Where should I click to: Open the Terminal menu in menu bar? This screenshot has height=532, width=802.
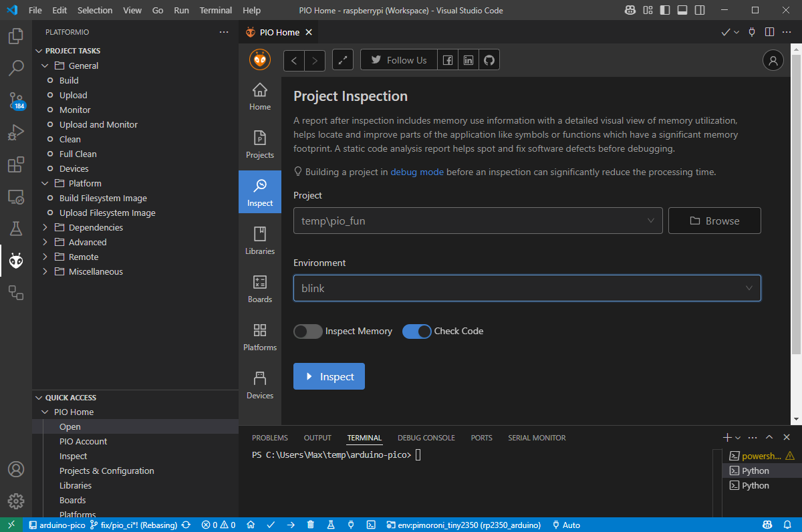click(x=216, y=11)
